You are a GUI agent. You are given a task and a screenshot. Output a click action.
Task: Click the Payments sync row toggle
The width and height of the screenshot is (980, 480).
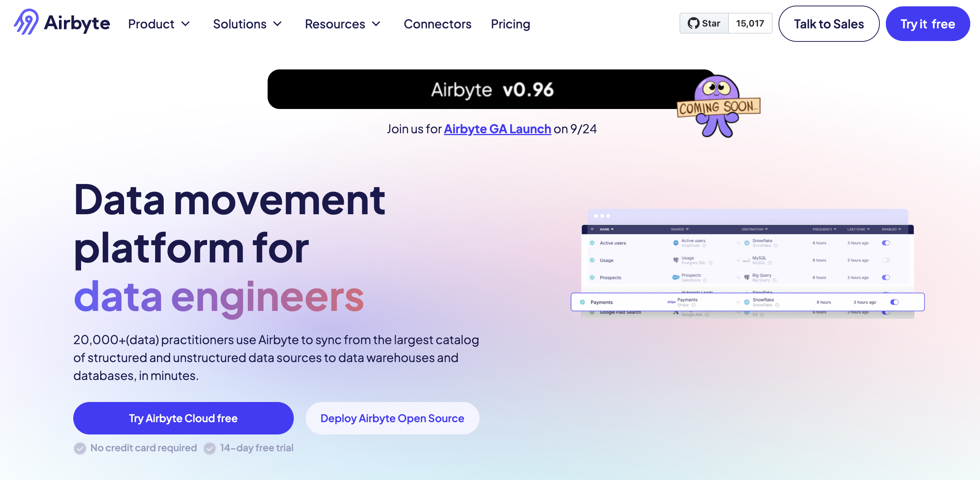[x=894, y=302]
